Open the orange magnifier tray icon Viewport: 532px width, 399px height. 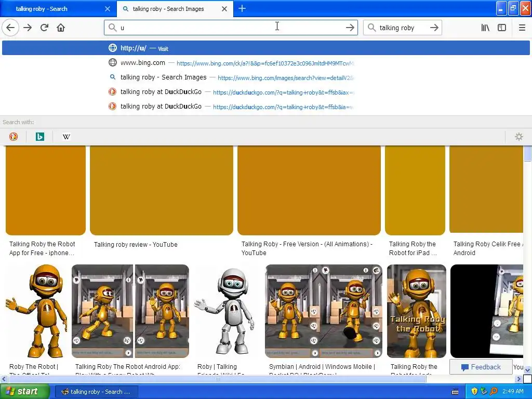(494, 391)
